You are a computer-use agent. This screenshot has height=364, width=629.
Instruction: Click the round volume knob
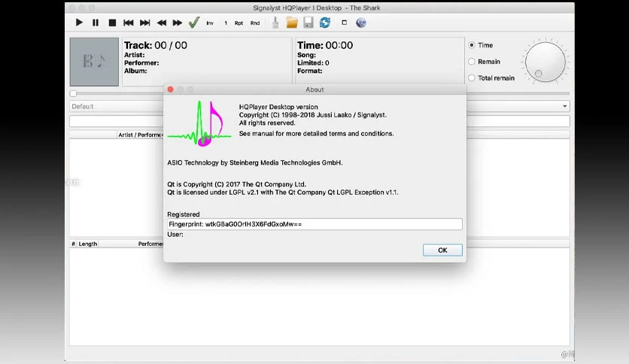545,62
